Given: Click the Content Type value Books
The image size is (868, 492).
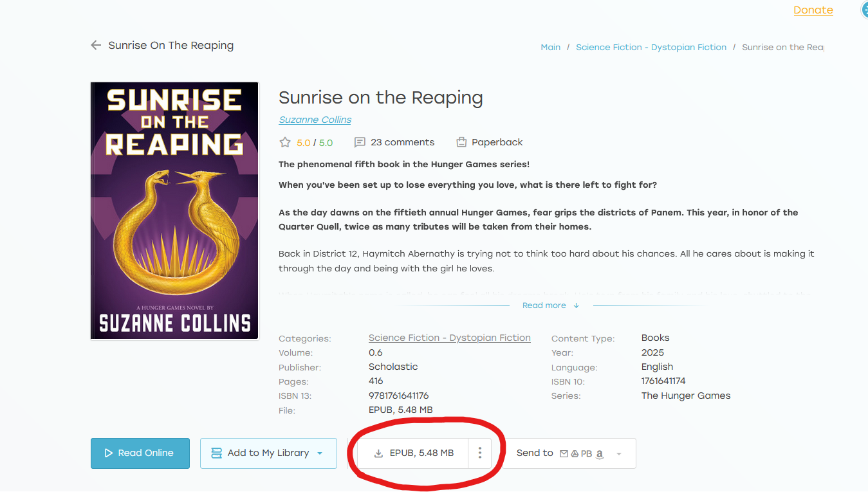Looking at the screenshot, I should (656, 338).
